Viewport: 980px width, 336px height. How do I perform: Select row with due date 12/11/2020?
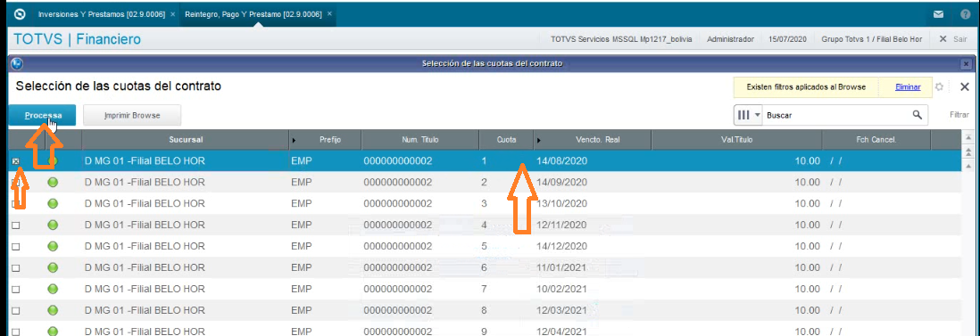[485, 225]
